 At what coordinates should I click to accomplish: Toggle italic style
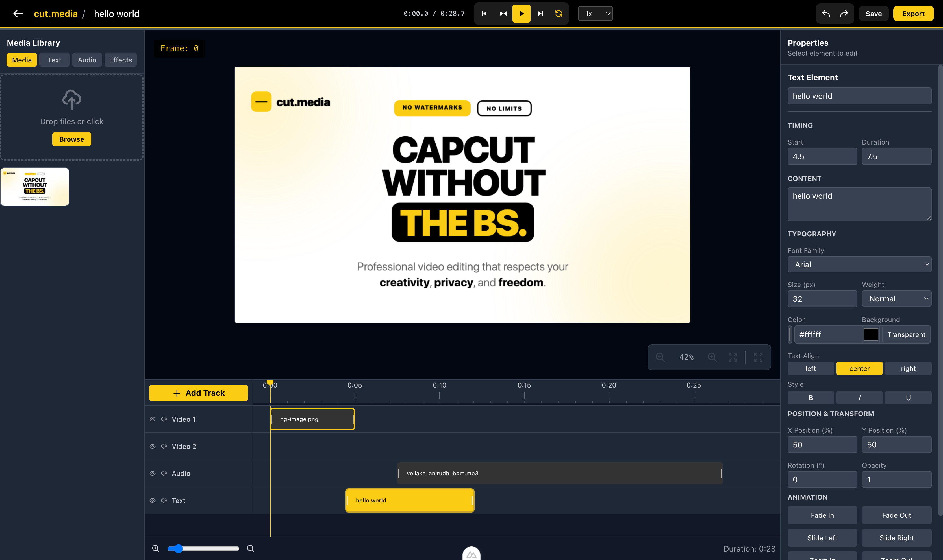click(859, 398)
